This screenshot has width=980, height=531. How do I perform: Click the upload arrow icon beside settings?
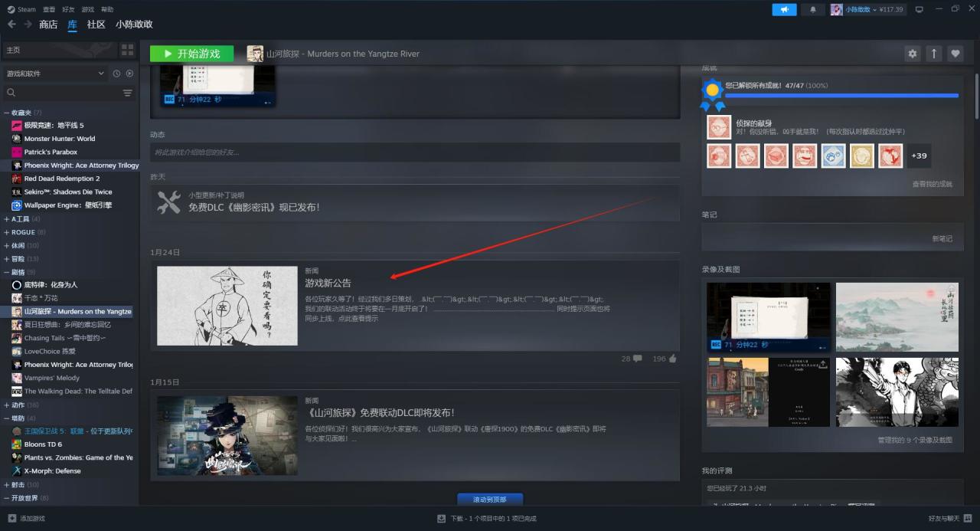coord(933,54)
